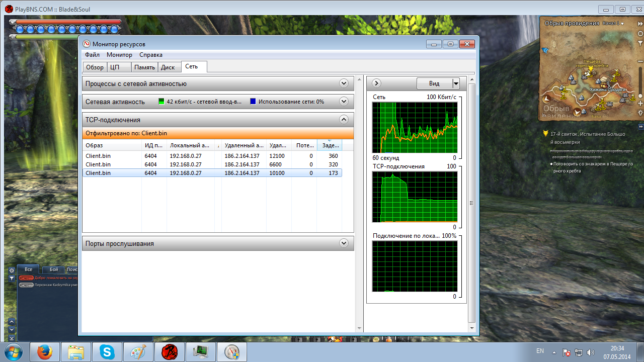Image resolution: width=644 pixels, height=362 pixels.
Task: Sort by Локальный а... column header
Action: tap(190, 145)
